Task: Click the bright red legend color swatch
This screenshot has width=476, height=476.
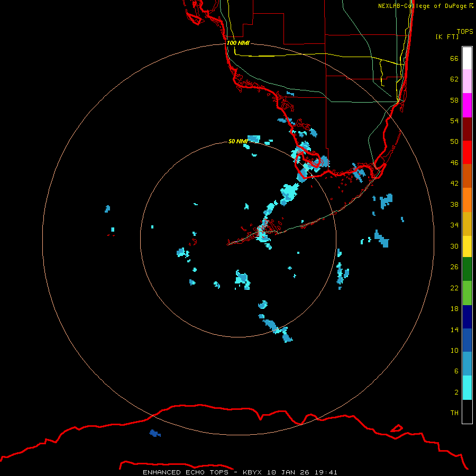Action: point(467,152)
